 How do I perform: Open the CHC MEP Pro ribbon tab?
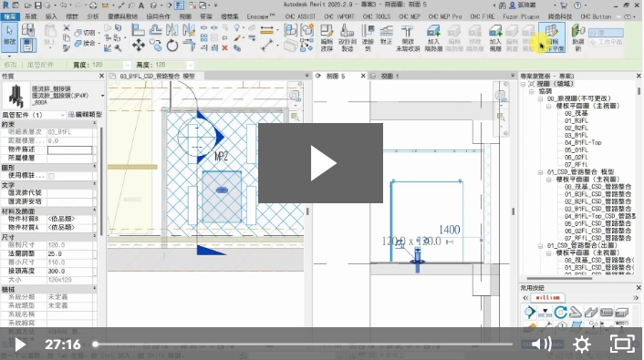pyautogui.click(x=445, y=16)
